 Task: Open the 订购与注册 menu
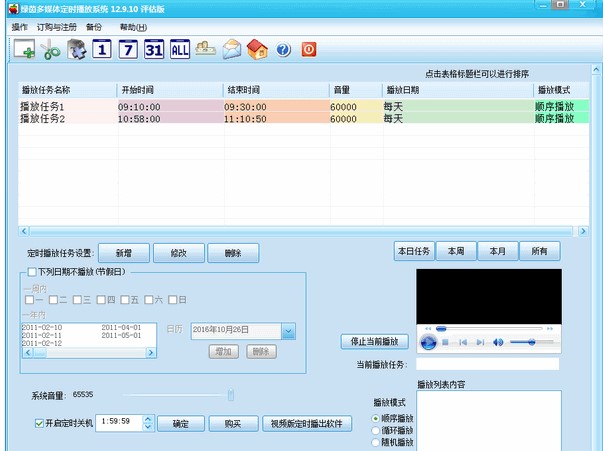click(56, 26)
